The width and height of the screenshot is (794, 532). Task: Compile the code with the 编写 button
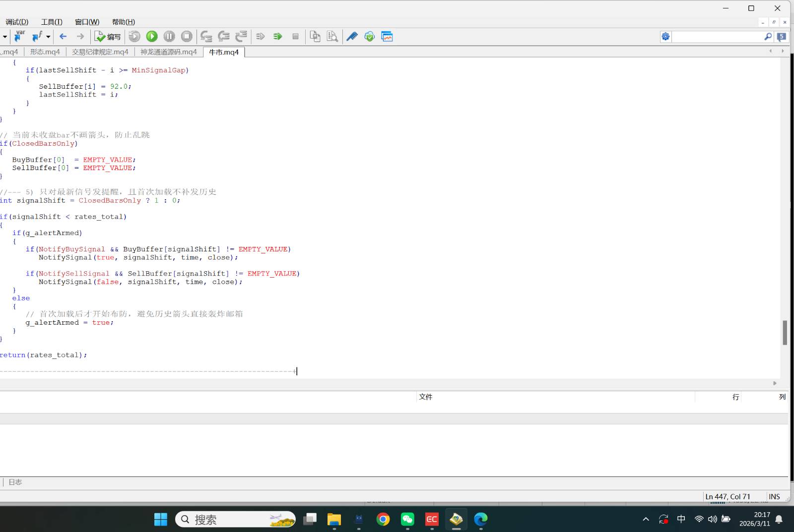click(108, 36)
